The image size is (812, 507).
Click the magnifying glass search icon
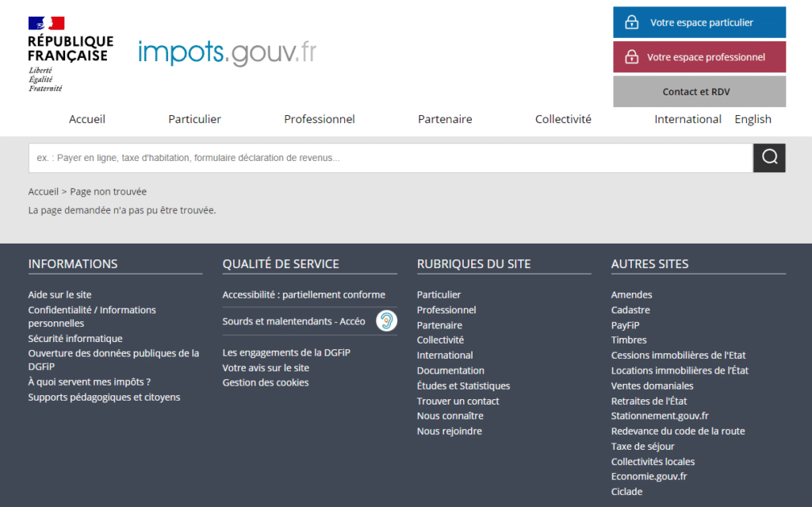[x=769, y=158]
